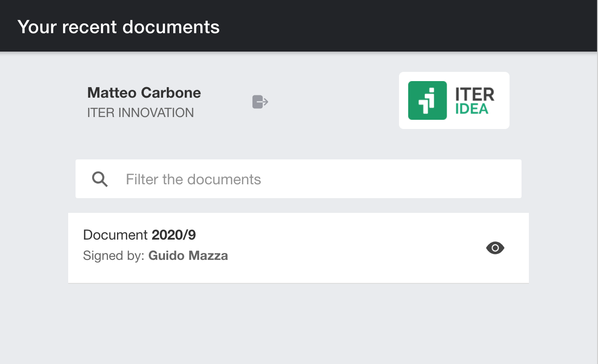Image resolution: width=598 pixels, height=364 pixels.
Task: Click the Matteo Carbone user name
Action: coord(144,93)
